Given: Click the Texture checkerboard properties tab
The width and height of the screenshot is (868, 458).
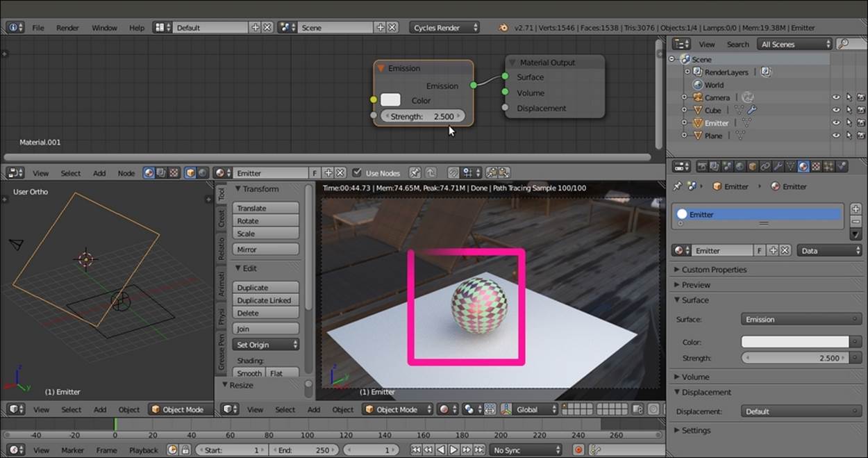Looking at the screenshot, I should pos(817,167).
